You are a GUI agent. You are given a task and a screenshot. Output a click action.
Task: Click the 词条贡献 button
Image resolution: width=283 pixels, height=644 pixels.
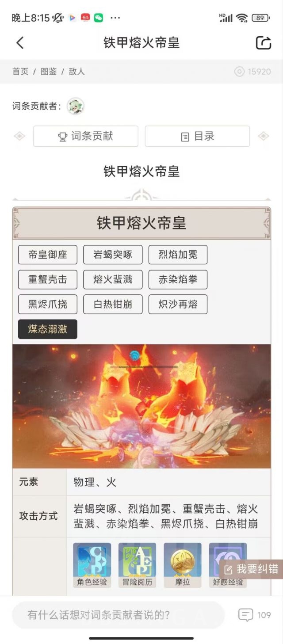point(86,136)
